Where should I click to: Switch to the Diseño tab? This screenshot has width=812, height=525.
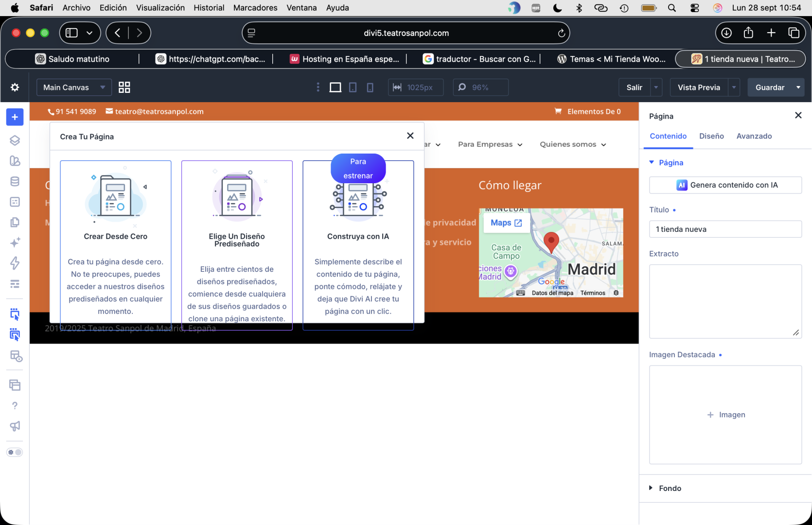coord(711,136)
